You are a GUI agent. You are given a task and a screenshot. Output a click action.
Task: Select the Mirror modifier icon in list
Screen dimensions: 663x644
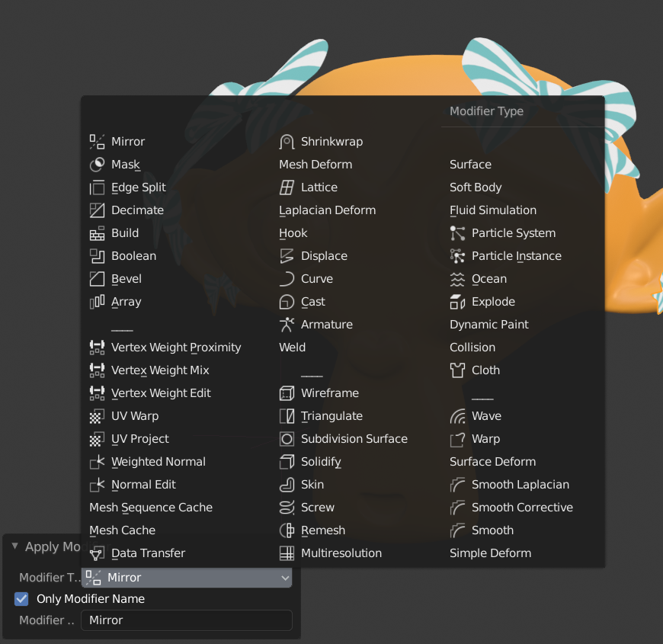pos(97,142)
